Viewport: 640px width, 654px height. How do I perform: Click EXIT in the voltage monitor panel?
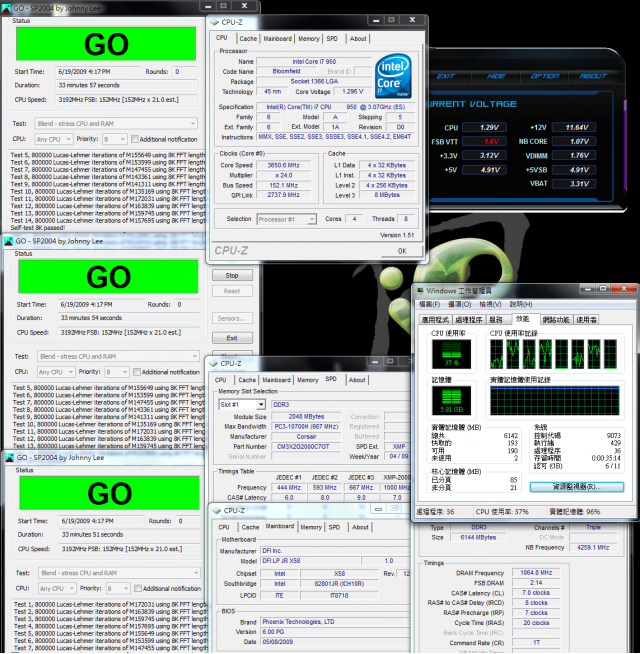(x=446, y=76)
